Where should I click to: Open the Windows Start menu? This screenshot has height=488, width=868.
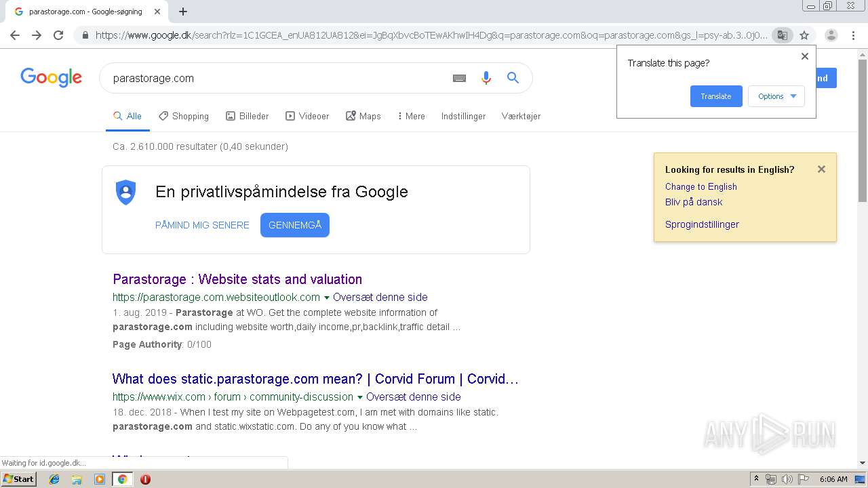click(18, 479)
